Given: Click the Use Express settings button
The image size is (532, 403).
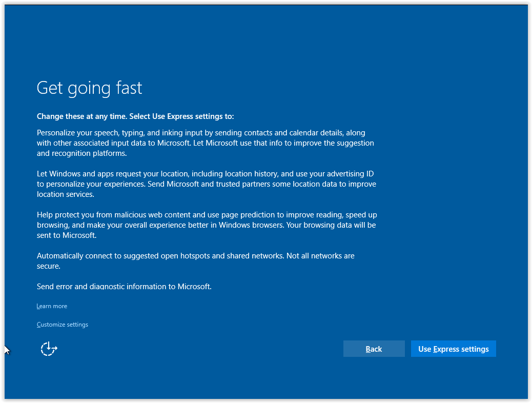Looking at the screenshot, I should (x=453, y=349).
